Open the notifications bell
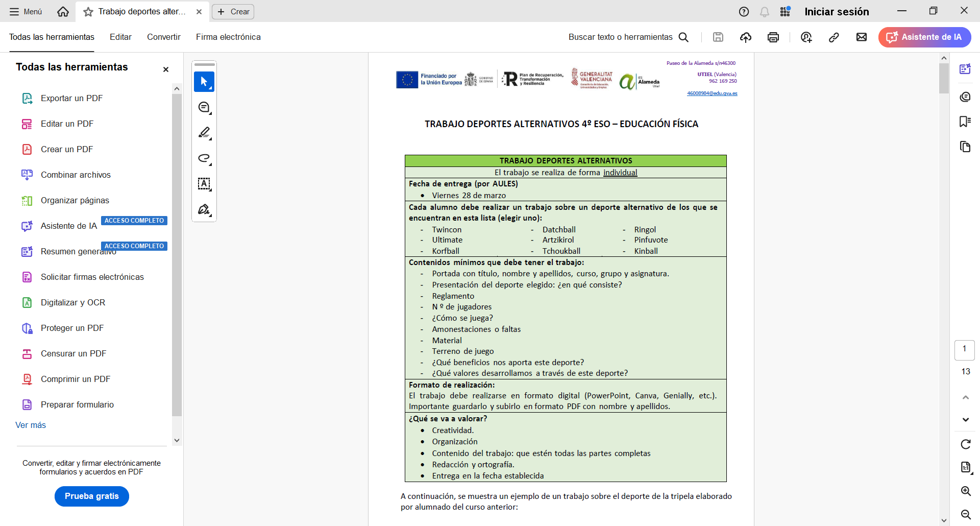 point(765,12)
